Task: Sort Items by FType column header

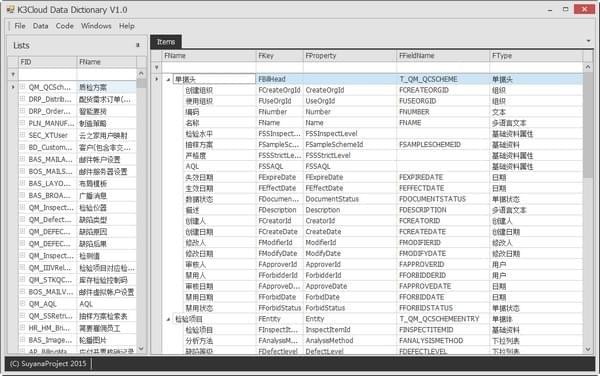Action: 536,56
